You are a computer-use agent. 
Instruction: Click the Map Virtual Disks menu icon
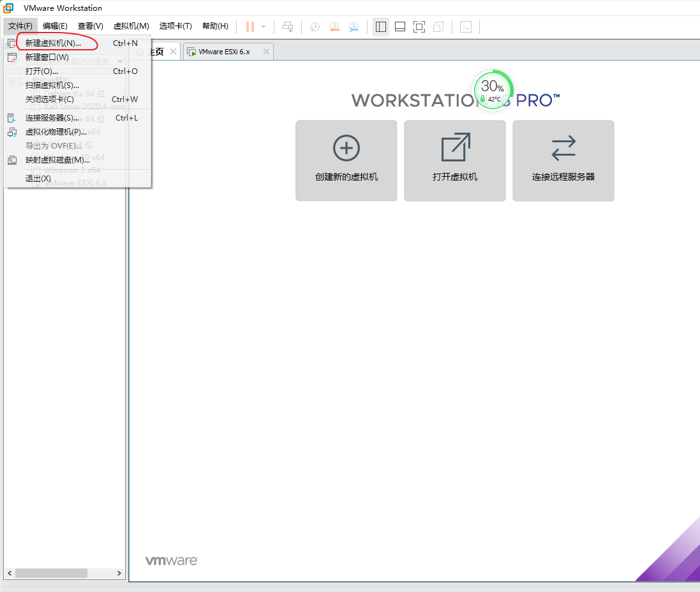[x=12, y=160]
